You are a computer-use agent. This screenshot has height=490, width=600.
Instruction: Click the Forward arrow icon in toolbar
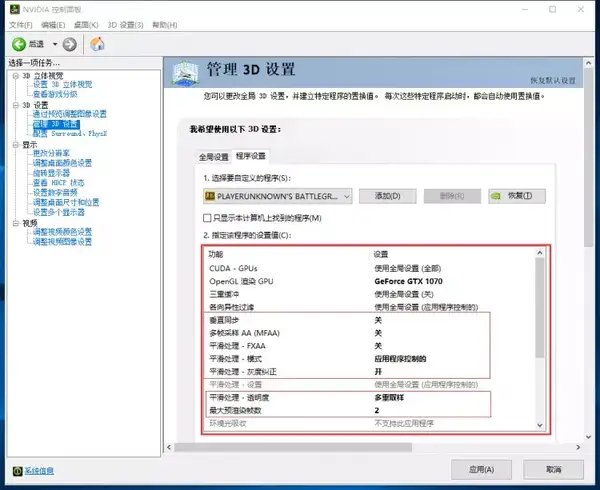coord(69,44)
